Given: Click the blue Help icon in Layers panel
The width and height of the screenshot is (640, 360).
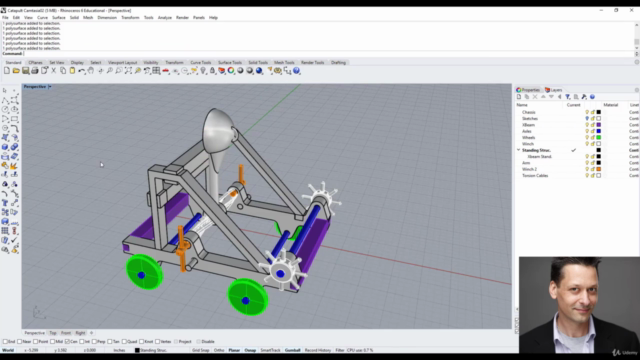Looking at the screenshot, I should [592, 97].
